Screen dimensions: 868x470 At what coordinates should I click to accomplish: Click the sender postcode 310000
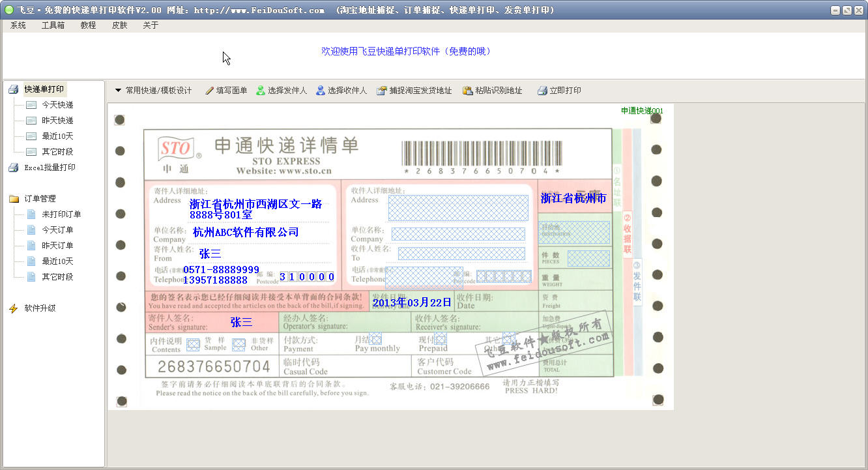click(307, 277)
